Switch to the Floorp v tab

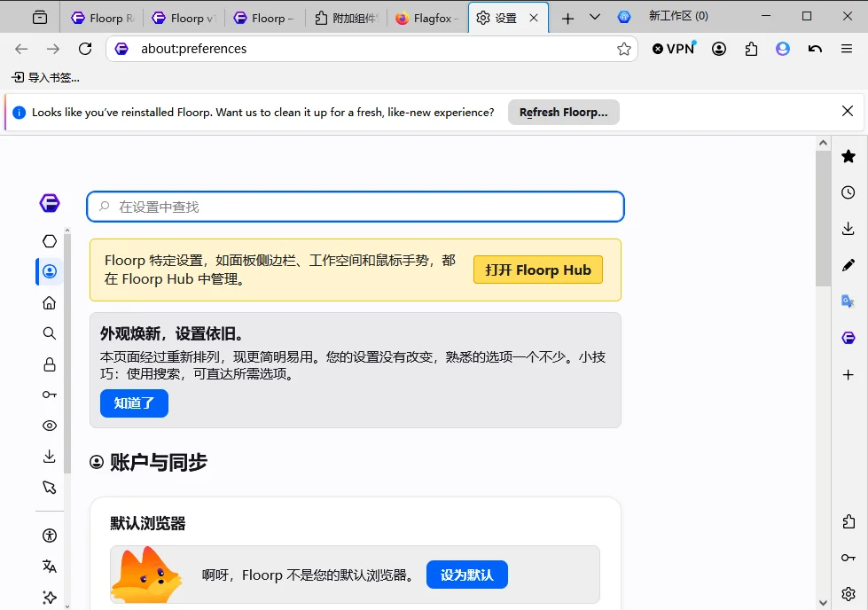pyautogui.click(x=184, y=19)
